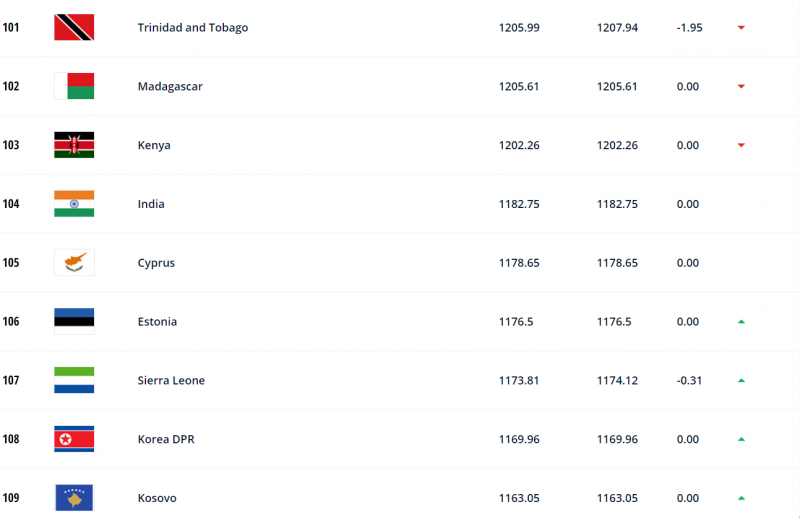Click the Estonia flag icon

[74, 321]
